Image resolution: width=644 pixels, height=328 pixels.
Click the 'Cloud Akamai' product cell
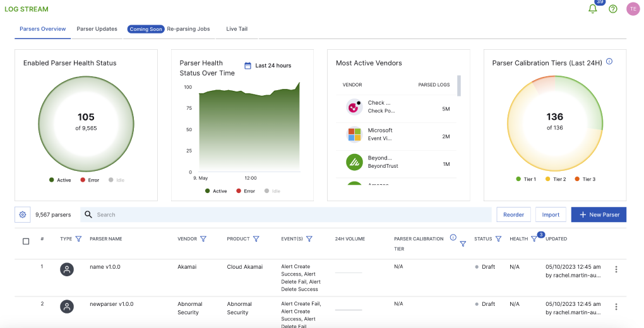[x=245, y=267]
